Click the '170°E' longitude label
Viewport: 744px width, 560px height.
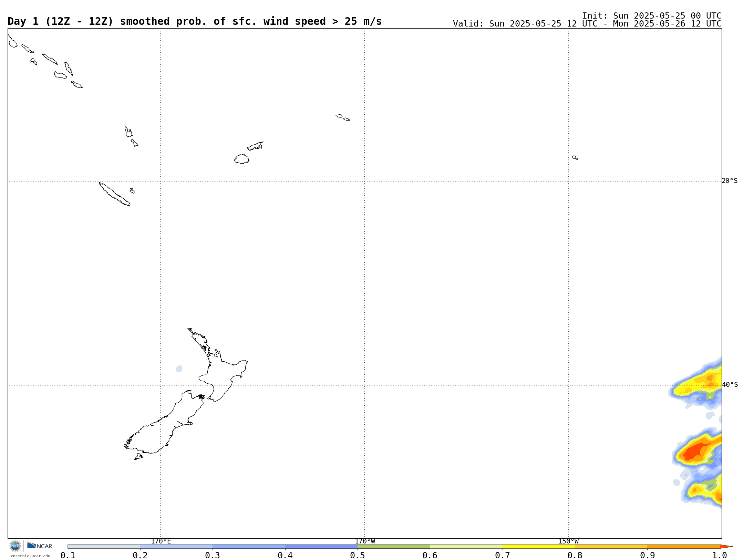coord(161,541)
